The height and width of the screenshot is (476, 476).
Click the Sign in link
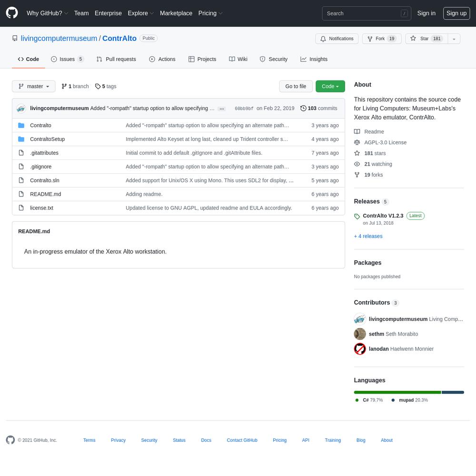[x=426, y=13]
